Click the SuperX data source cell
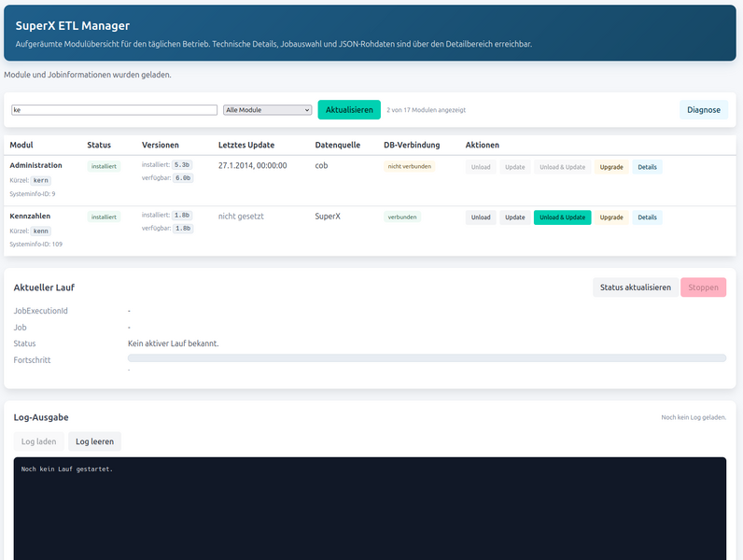Screen dimensions: 743x560 tap(328, 216)
